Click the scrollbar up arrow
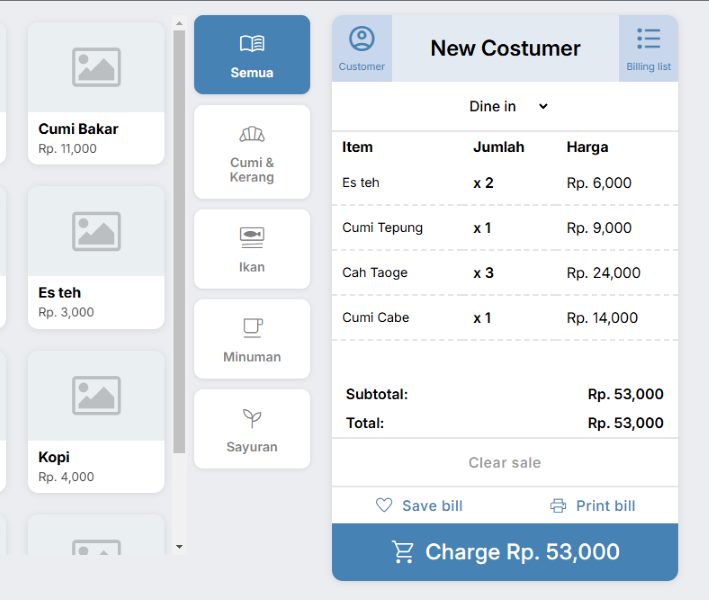This screenshot has width=709, height=600. [x=179, y=23]
